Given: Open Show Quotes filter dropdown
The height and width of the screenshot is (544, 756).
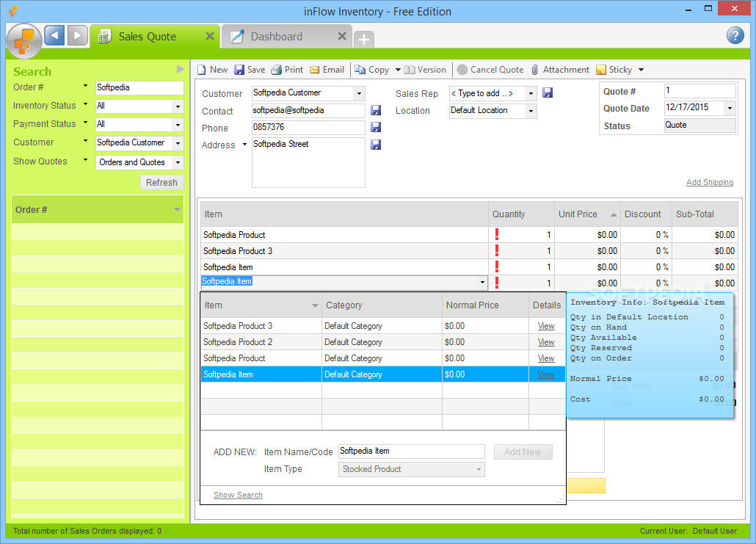Looking at the screenshot, I should tap(178, 162).
